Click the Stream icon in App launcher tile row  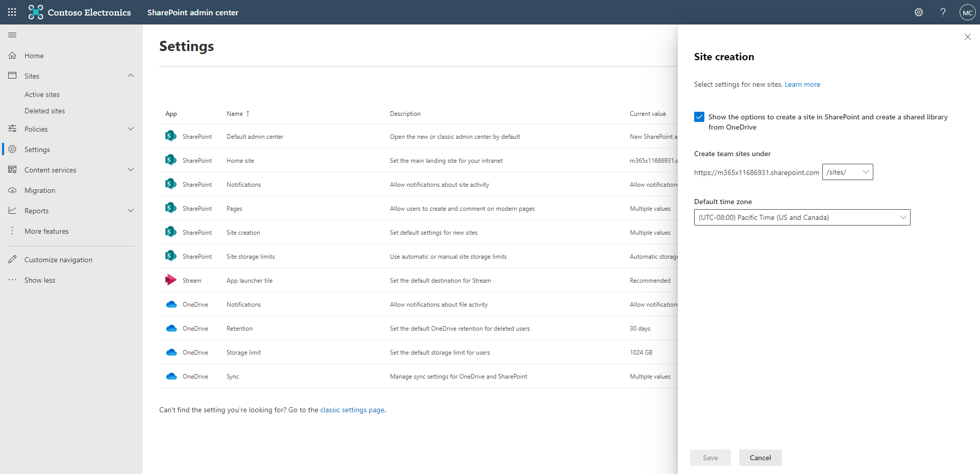pos(171,280)
